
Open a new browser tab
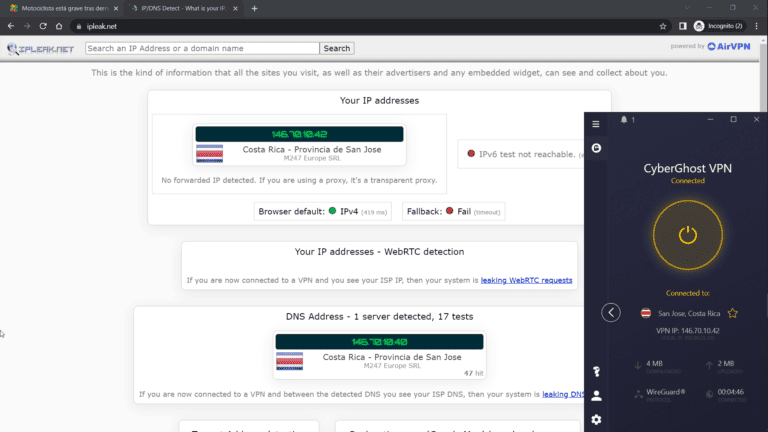click(x=254, y=8)
